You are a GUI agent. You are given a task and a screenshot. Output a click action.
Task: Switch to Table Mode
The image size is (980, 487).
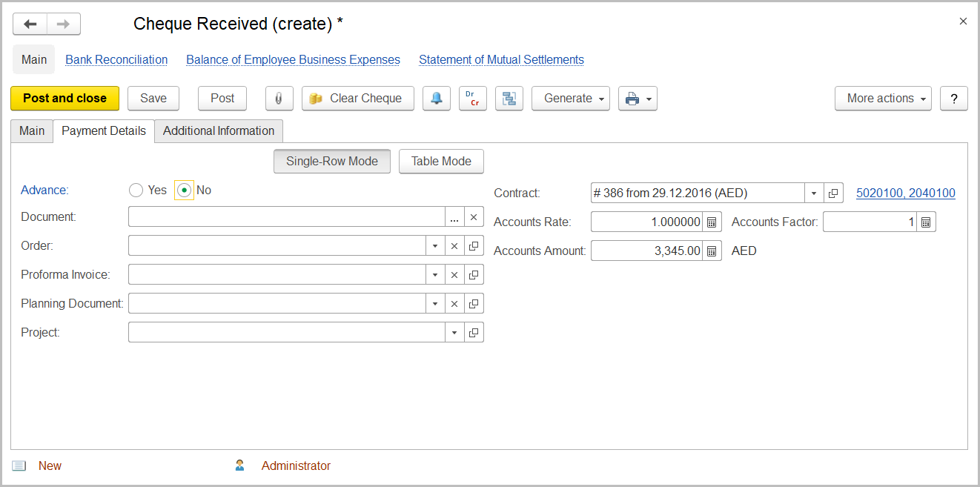[x=441, y=161]
